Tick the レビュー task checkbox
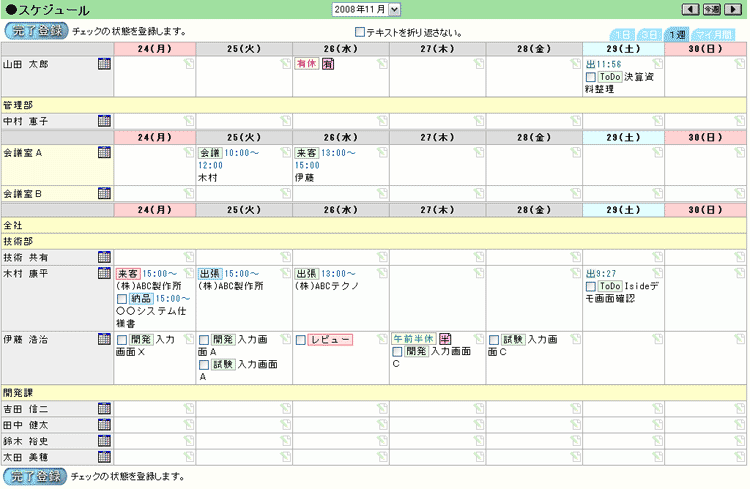Image resolution: width=750 pixels, height=489 pixels. (301, 340)
